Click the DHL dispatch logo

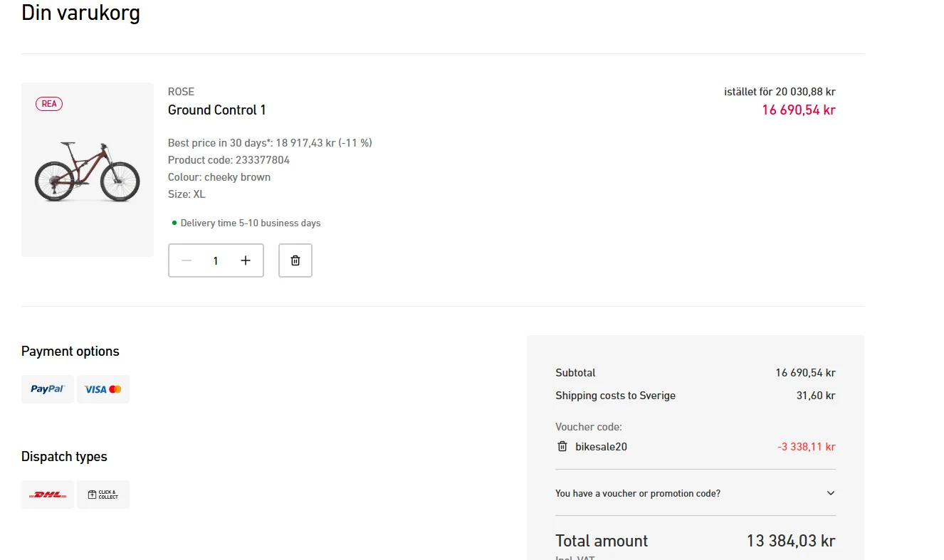pyautogui.click(x=48, y=495)
